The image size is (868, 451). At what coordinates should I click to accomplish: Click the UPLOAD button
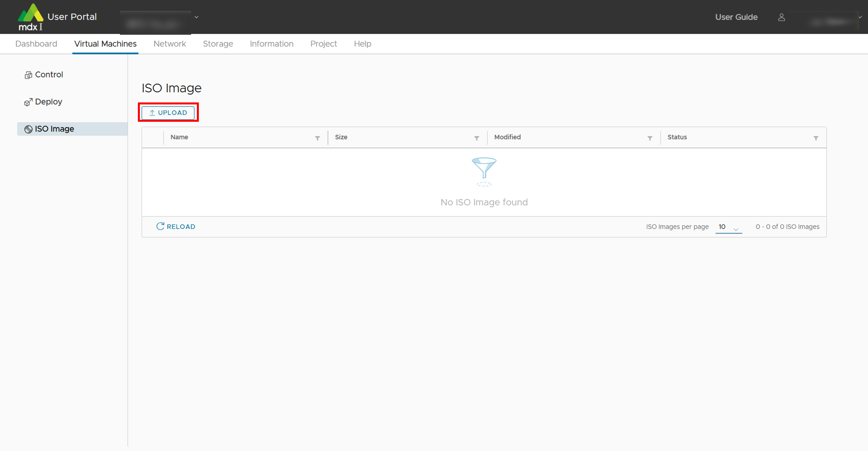(168, 113)
